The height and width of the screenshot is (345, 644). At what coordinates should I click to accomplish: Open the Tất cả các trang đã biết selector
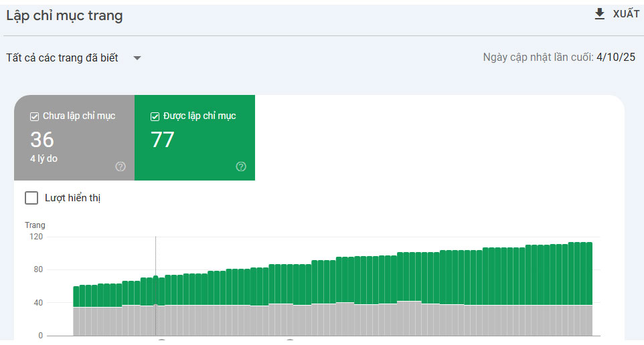coord(62,58)
